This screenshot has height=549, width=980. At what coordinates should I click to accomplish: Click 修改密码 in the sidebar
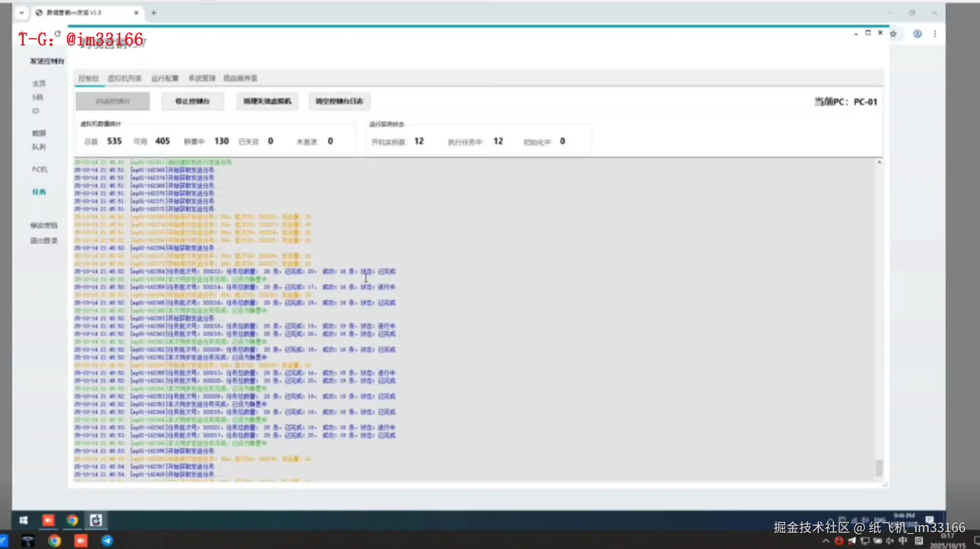tap(44, 225)
